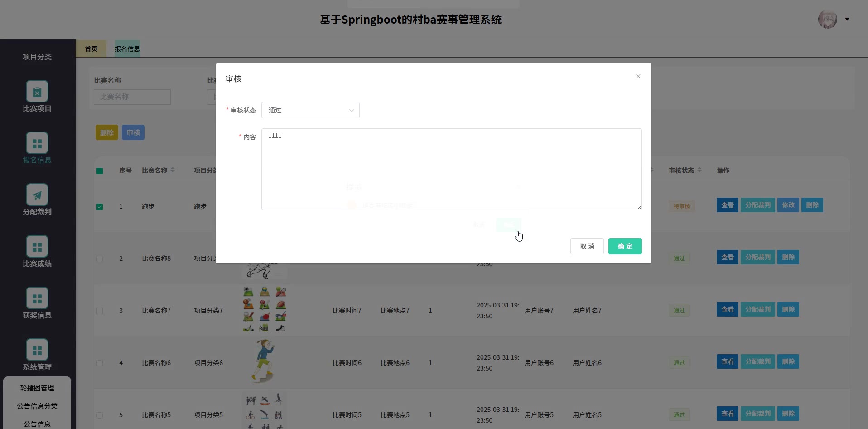Open the running girl thumbnail in 比赛名称6 row

pyautogui.click(x=265, y=361)
